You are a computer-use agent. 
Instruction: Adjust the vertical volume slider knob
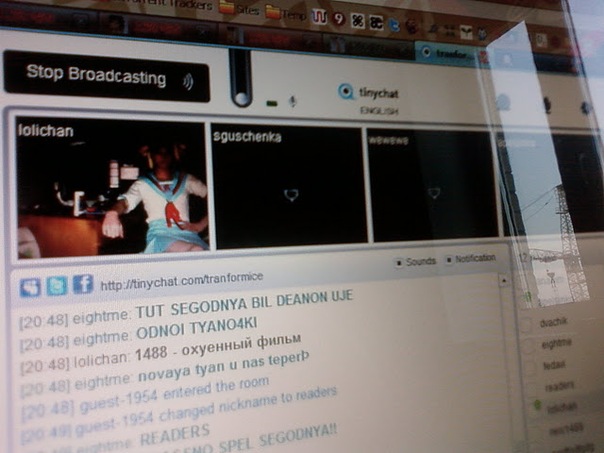241,98
